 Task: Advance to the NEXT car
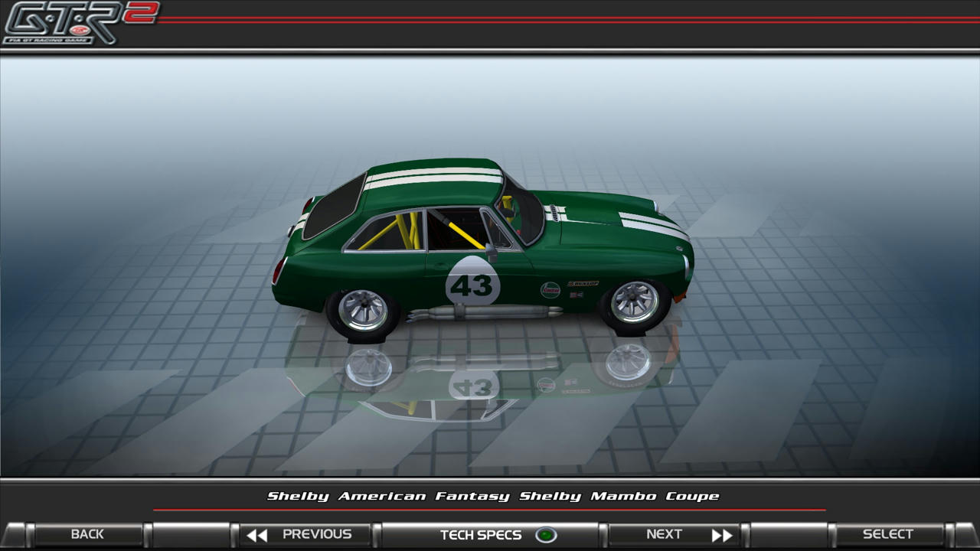click(x=675, y=534)
